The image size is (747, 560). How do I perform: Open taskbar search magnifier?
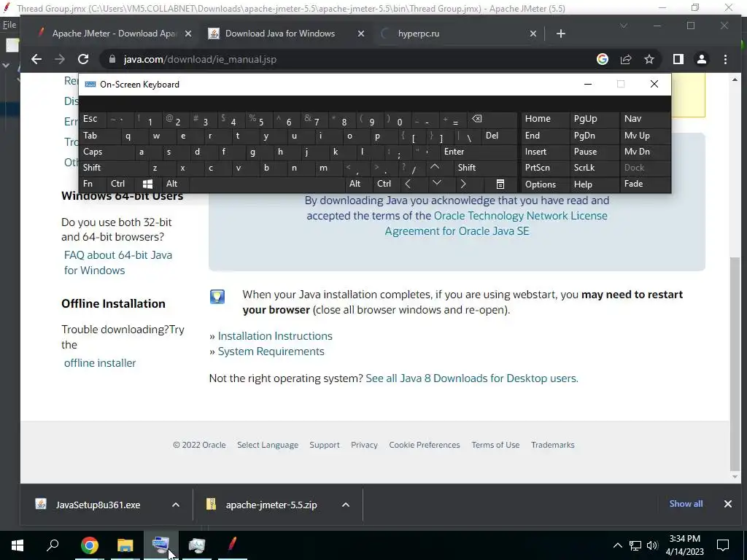click(53, 545)
